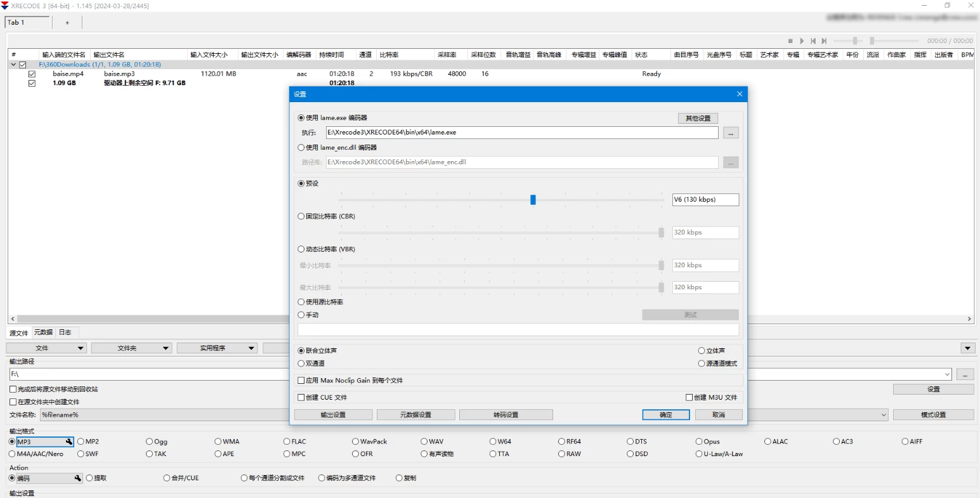The height and width of the screenshot is (498, 980).
Task: Click the skip-to-previous track icon
Action: pyautogui.click(x=814, y=41)
